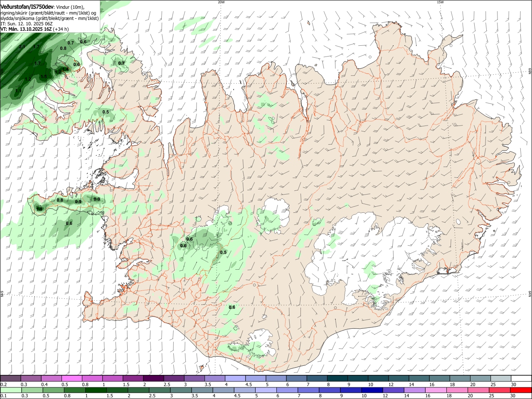The image size is (532, 399).
Task: Pick the lavender 4–4.5 snow swatch
Action: (x=235, y=378)
